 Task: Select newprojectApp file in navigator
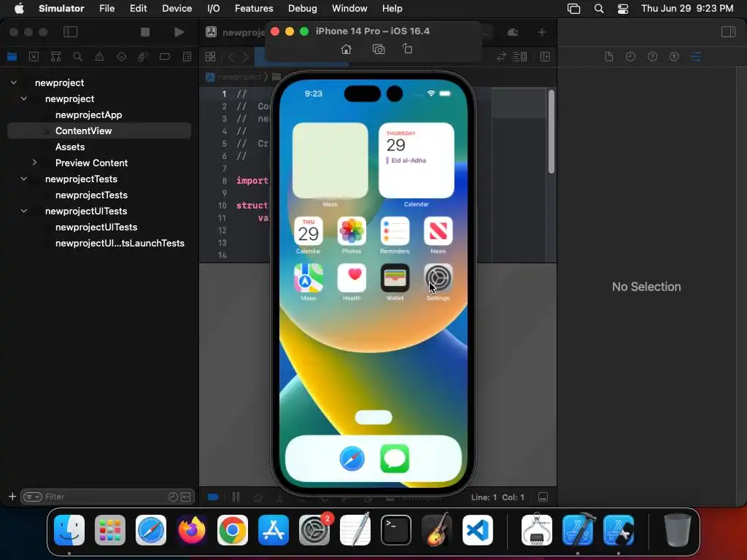pos(88,114)
